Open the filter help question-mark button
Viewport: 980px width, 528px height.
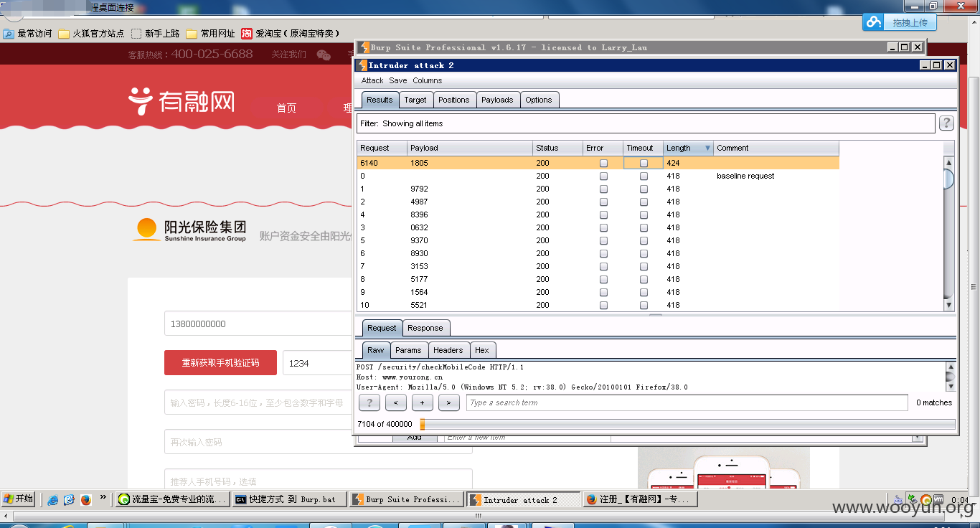pos(946,123)
